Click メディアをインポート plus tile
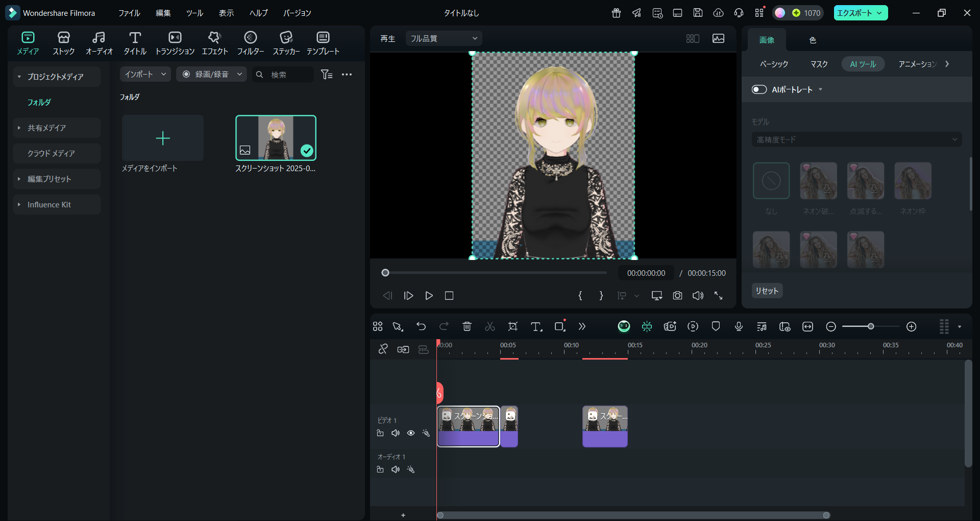Image resolution: width=980 pixels, height=521 pixels. tap(163, 138)
